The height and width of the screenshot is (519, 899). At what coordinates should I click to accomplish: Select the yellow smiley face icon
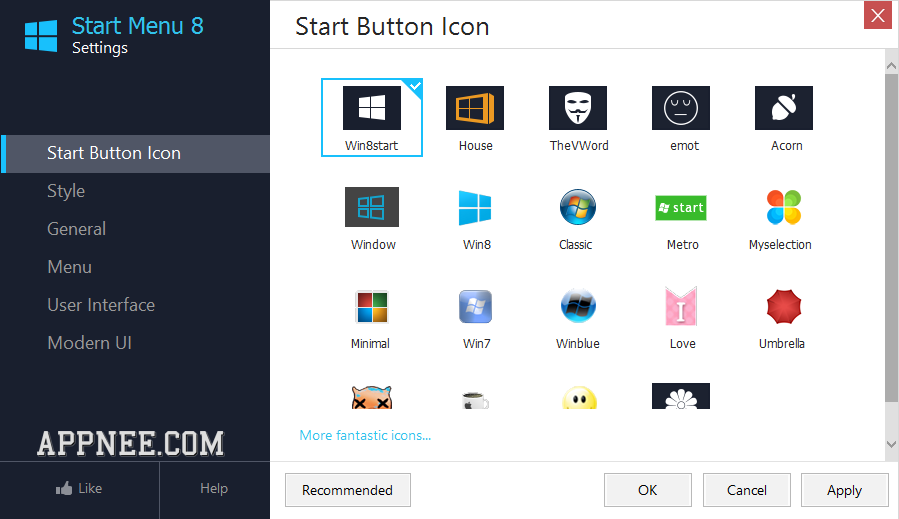pos(579,397)
